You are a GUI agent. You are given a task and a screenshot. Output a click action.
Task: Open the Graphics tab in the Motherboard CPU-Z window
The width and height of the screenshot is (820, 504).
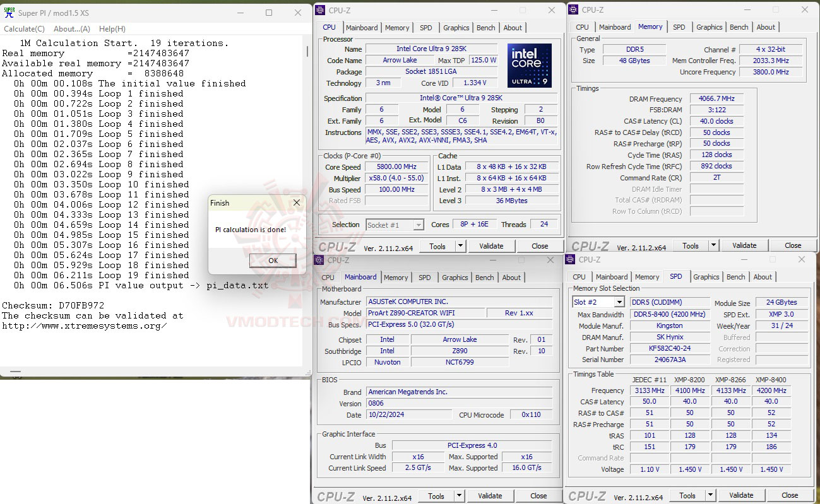coord(455,278)
